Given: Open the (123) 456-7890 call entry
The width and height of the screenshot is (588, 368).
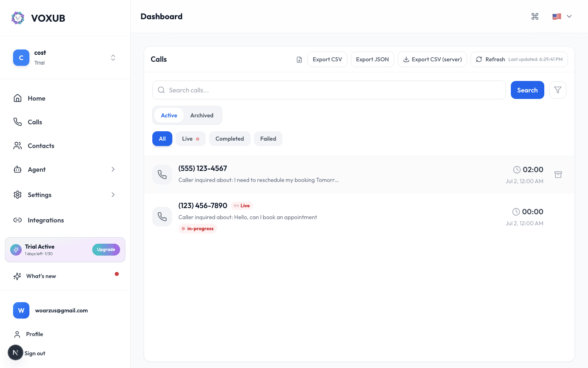Looking at the screenshot, I should tap(359, 217).
